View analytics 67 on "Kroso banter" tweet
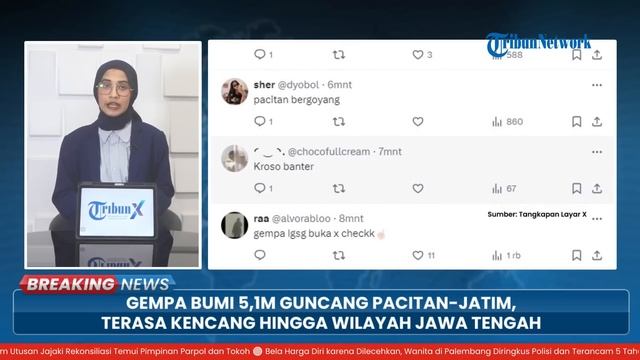Viewport: 640px width, 360px height. click(504, 189)
